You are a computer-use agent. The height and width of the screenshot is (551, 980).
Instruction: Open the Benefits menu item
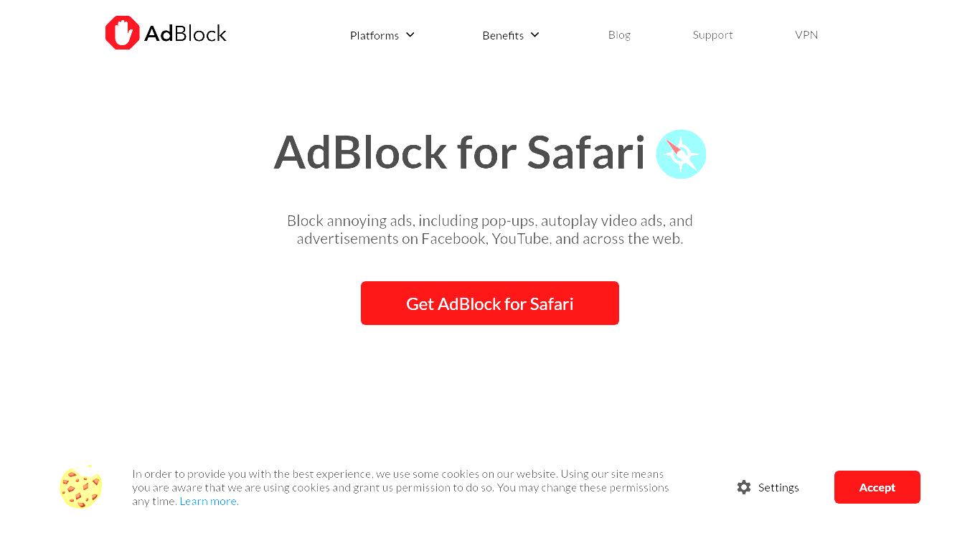pos(503,35)
